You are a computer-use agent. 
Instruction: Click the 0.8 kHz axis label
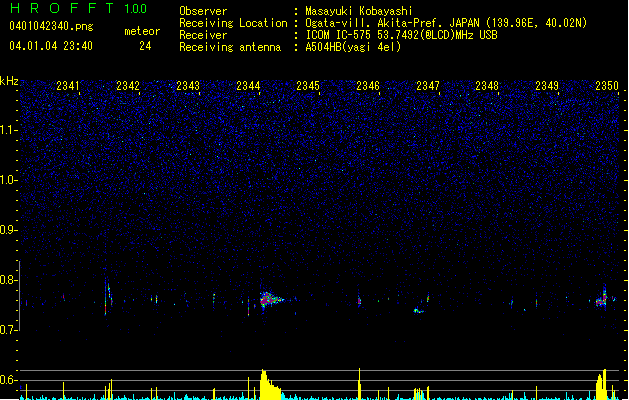coord(8,280)
